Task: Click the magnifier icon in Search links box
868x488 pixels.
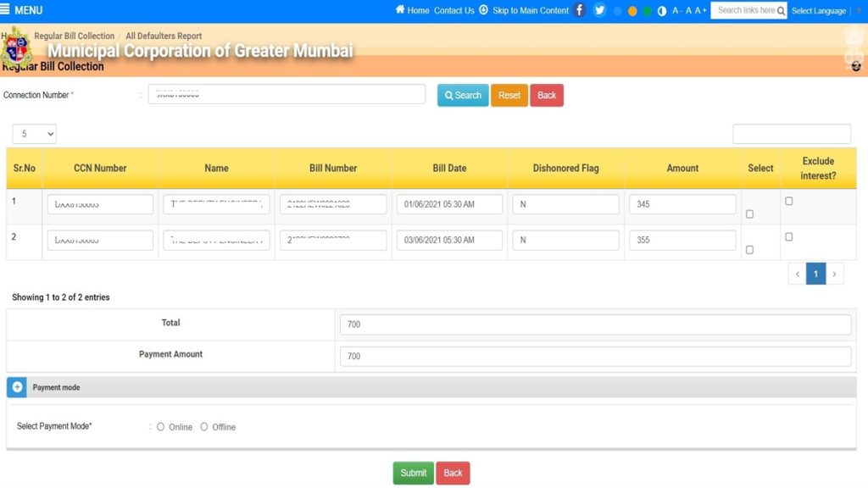Action: (781, 10)
